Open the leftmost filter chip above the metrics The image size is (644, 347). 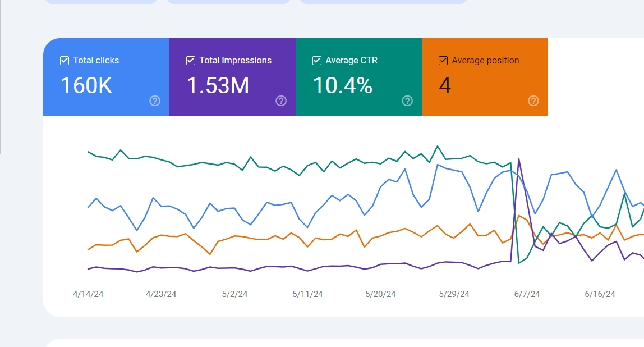tap(101, 2)
